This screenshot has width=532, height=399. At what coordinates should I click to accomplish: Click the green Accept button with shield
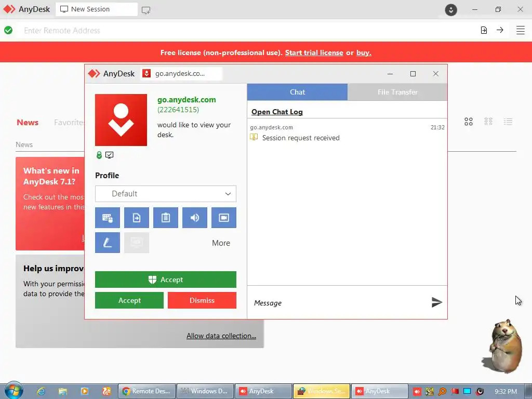point(166,280)
